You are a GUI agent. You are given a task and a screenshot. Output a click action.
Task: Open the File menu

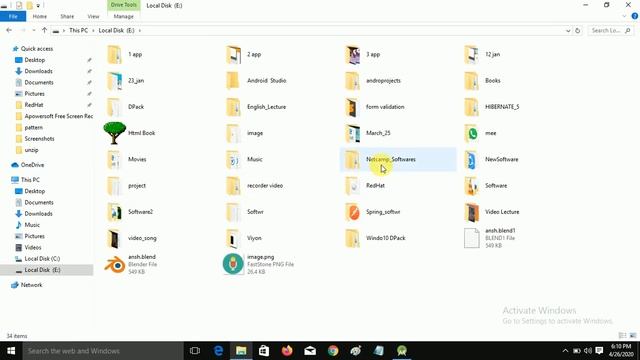[13, 16]
